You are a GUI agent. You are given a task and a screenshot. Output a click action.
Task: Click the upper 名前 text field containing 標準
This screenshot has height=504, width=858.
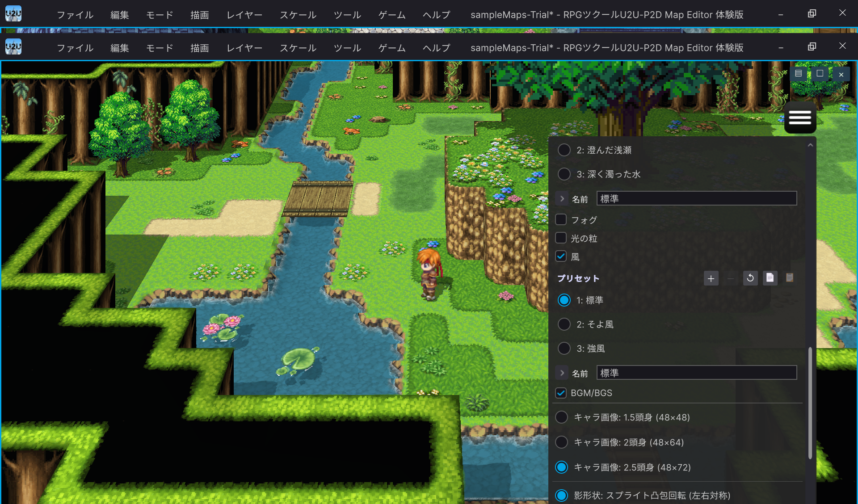697,198
